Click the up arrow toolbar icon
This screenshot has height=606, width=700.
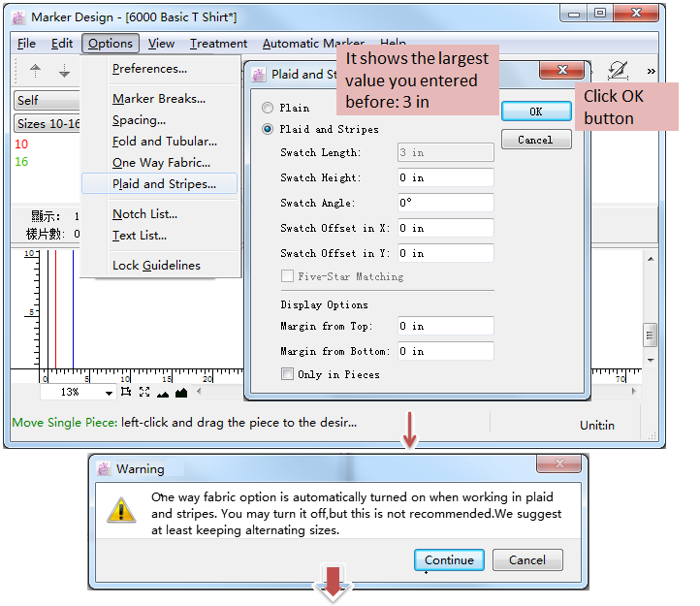pos(36,70)
